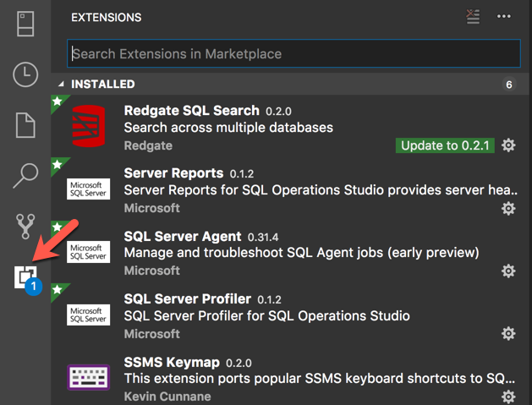Click Server Reports description line

321,190
